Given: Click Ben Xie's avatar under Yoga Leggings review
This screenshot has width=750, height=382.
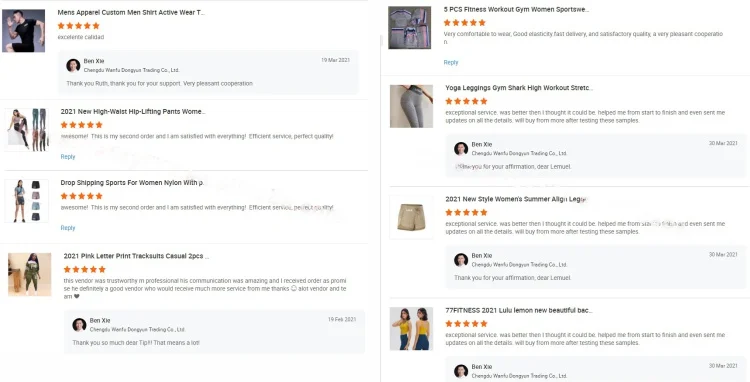Looking at the screenshot, I should coord(461,149).
